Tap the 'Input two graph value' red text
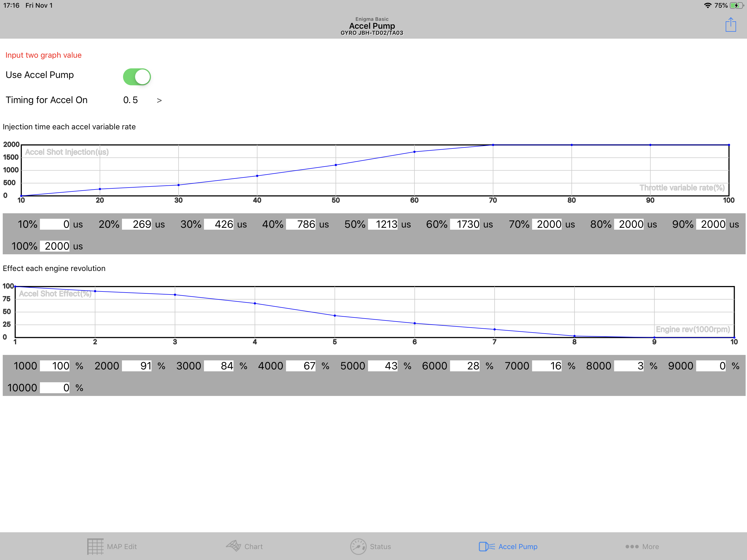Screen dimensions: 747x560 coord(43,55)
